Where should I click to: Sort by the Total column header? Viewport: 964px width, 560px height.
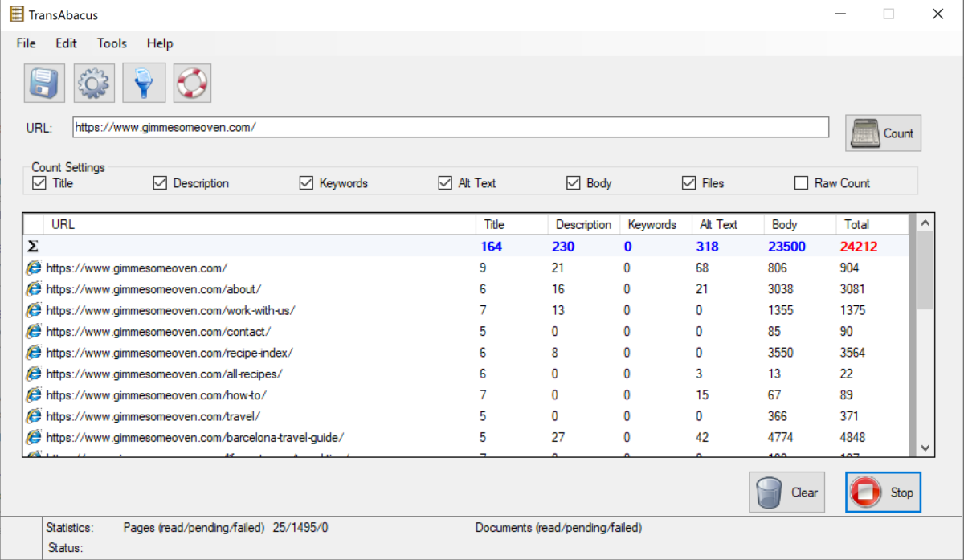point(873,224)
